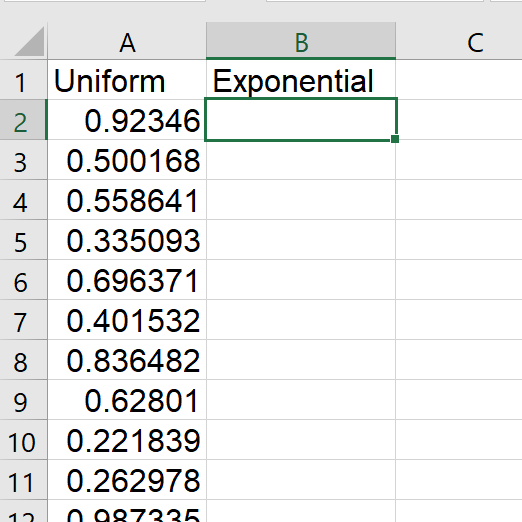Click empty cell B3 below selection

301,160
